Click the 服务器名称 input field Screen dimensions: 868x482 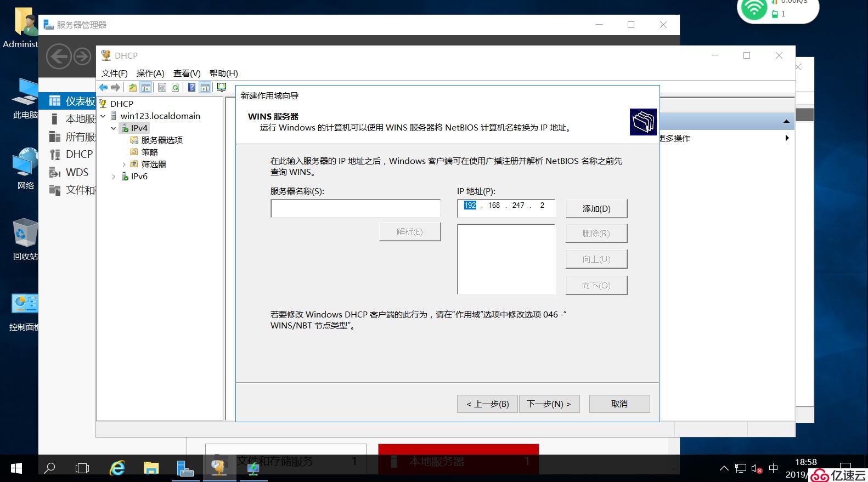[356, 208]
